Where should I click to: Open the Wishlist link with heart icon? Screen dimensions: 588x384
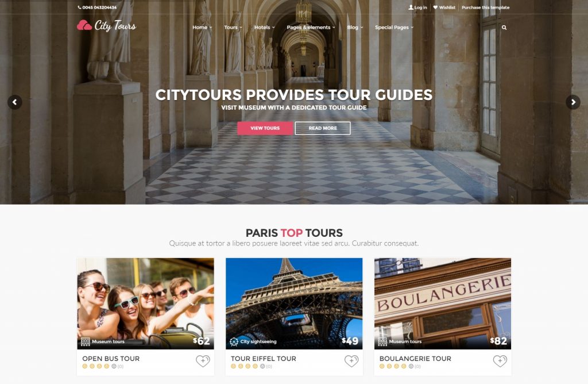(444, 7)
